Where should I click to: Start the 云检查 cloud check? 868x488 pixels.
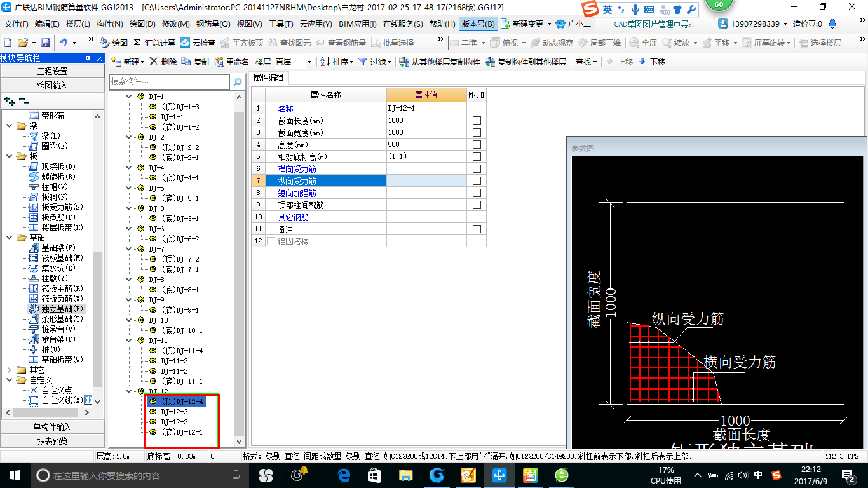tap(198, 43)
